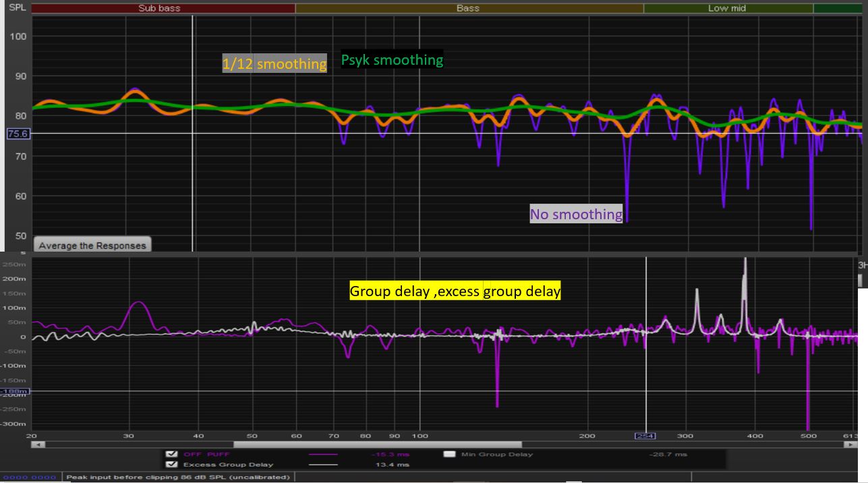This screenshot has height=483, width=868.
Task: Toggle the Excess Group Delay checkbox
Action: click(x=171, y=465)
